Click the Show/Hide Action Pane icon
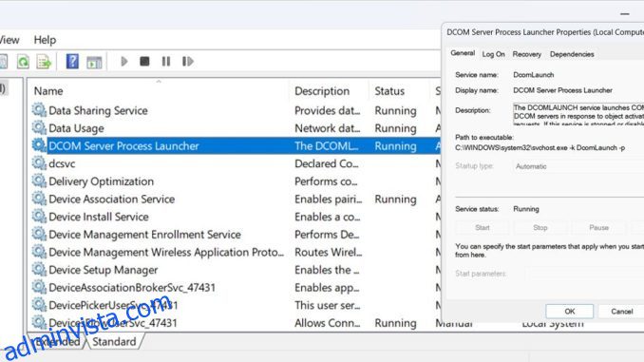 click(94, 62)
